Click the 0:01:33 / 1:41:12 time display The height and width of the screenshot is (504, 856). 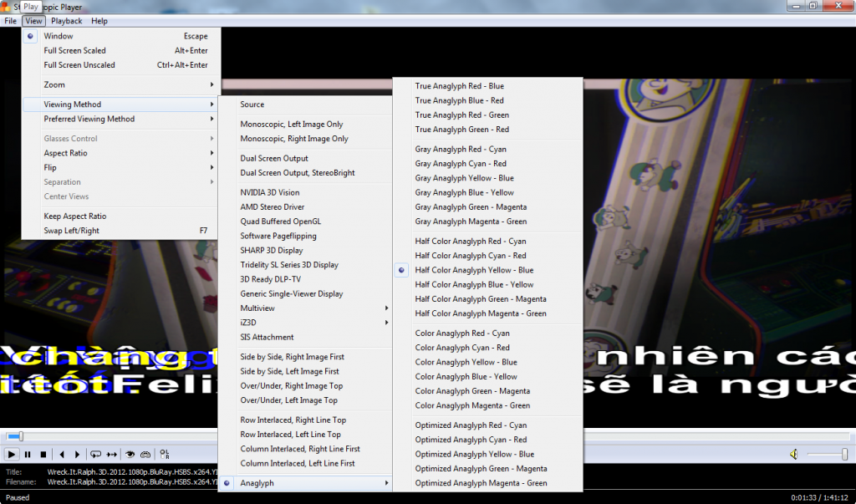click(819, 497)
